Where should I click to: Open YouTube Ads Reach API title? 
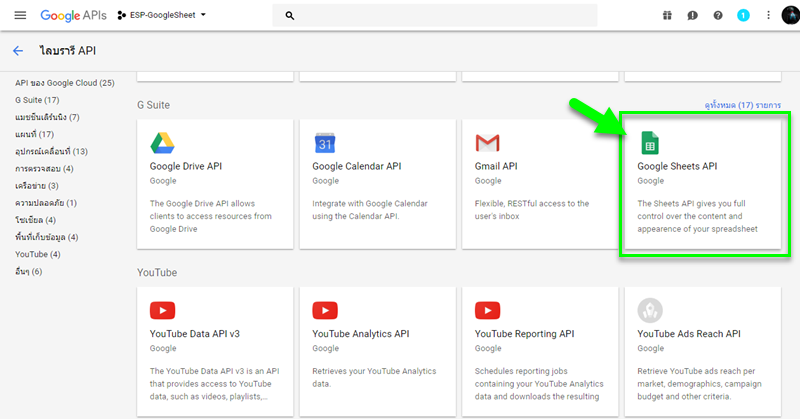[689, 334]
